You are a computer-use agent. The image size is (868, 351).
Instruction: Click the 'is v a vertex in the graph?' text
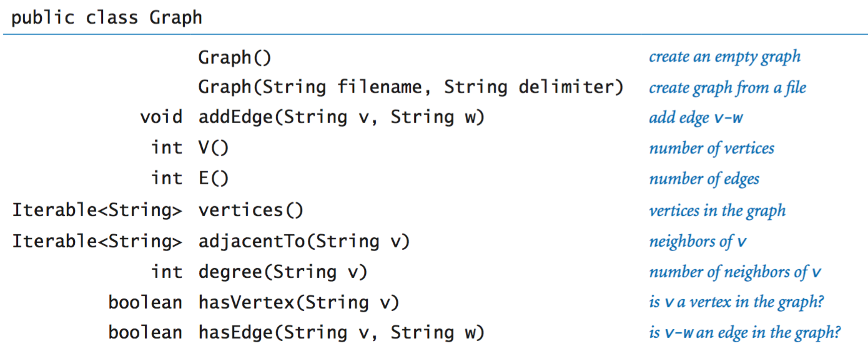(736, 303)
